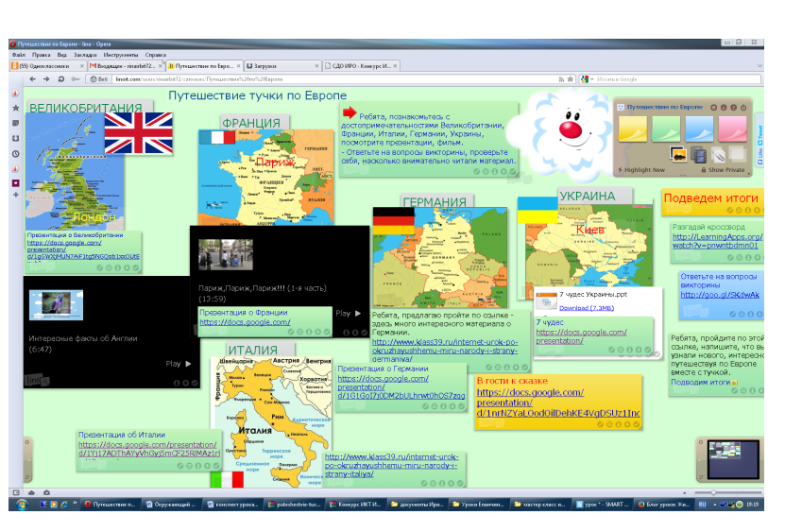The height and width of the screenshot is (532, 785).
Task: Log out with the palette power icon
Action: point(743,107)
